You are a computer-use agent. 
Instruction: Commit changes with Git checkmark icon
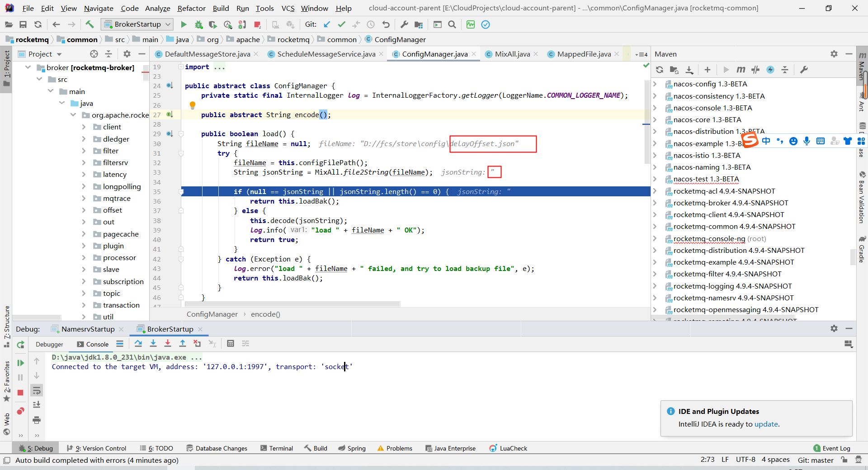(x=341, y=24)
